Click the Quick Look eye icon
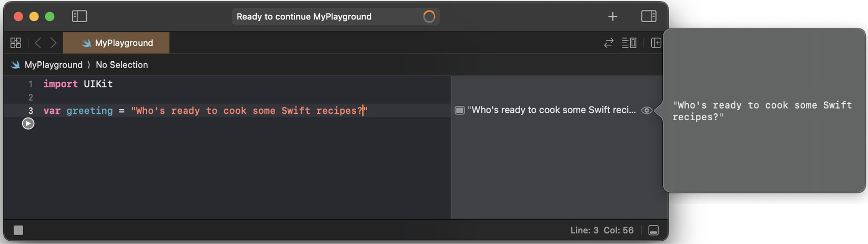Image resolution: width=868 pixels, height=244 pixels. coord(647,110)
